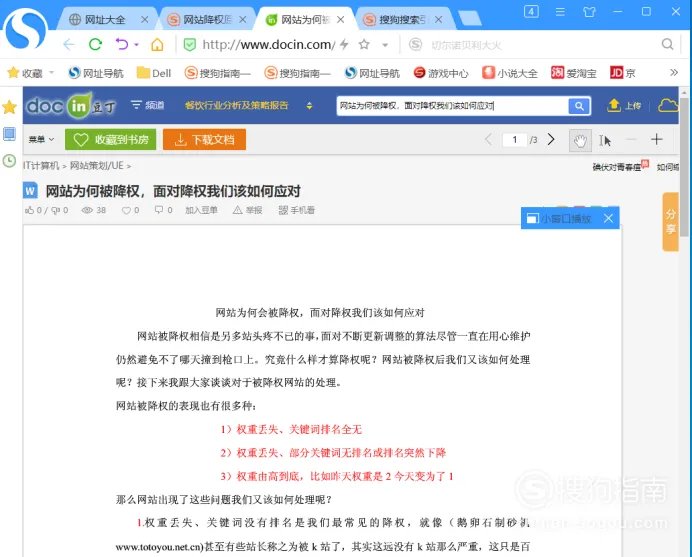This screenshot has height=557, width=692.
Task: Click 加入豆单 link
Action: [201, 210]
